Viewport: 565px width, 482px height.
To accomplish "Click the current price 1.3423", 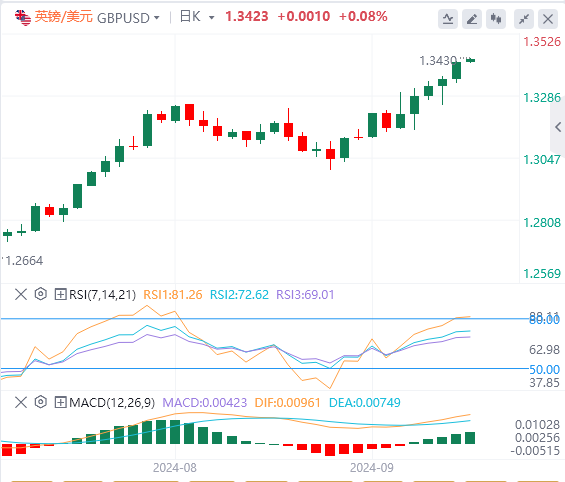I will coord(247,16).
